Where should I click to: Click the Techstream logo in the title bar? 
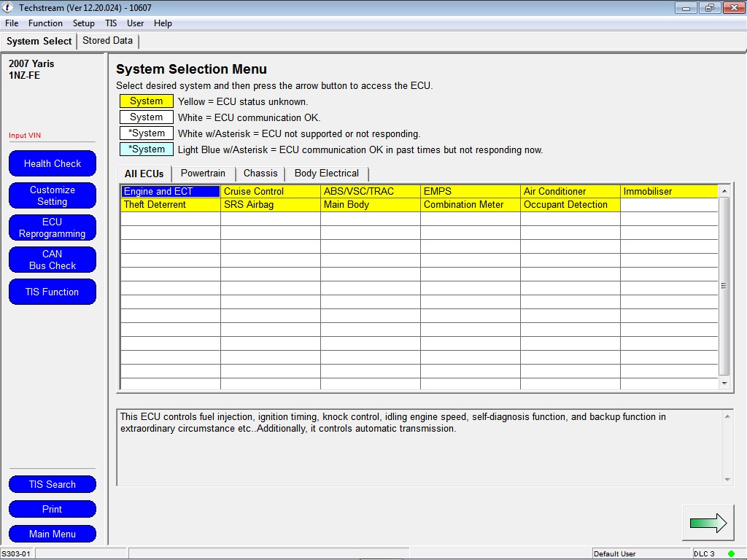[7, 7]
